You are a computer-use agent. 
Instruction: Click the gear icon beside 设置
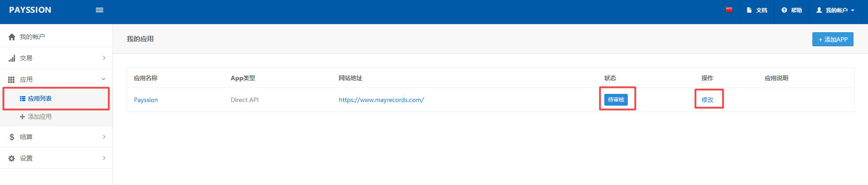coord(12,158)
